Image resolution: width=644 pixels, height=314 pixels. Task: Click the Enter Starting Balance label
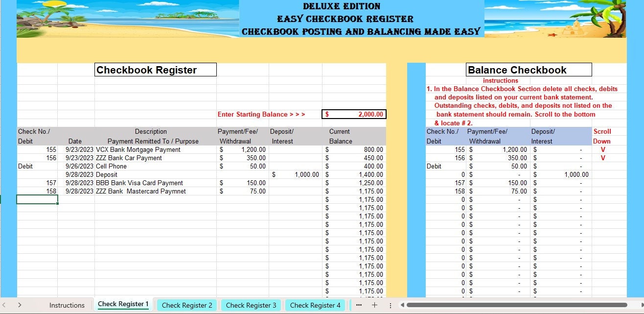pyautogui.click(x=262, y=114)
